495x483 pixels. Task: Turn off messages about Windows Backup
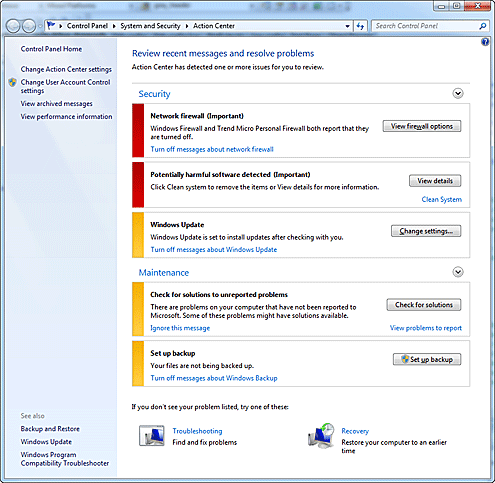(214, 378)
